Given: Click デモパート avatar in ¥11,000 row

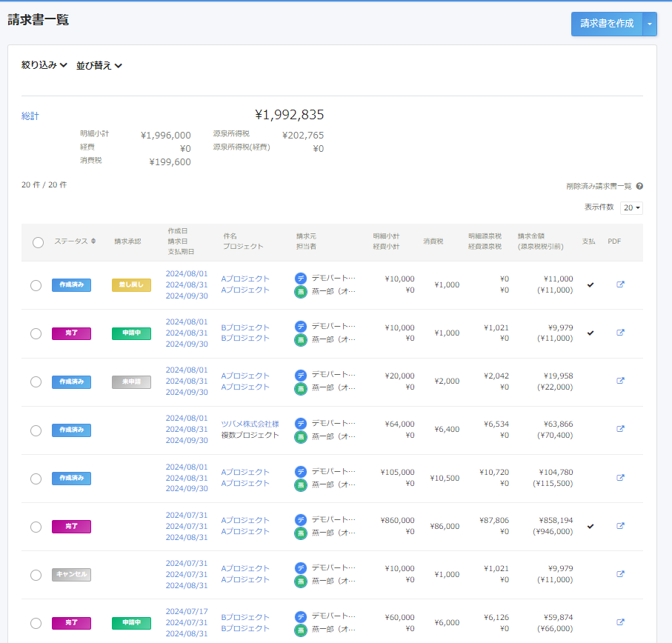Looking at the screenshot, I should coord(301,279).
